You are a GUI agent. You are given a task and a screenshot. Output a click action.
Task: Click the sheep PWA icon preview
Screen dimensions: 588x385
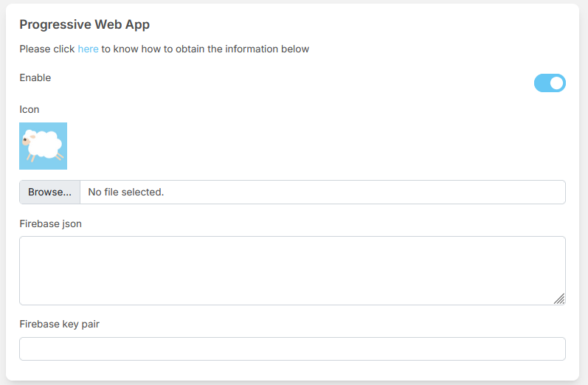pyautogui.click(x=43, y=146)
